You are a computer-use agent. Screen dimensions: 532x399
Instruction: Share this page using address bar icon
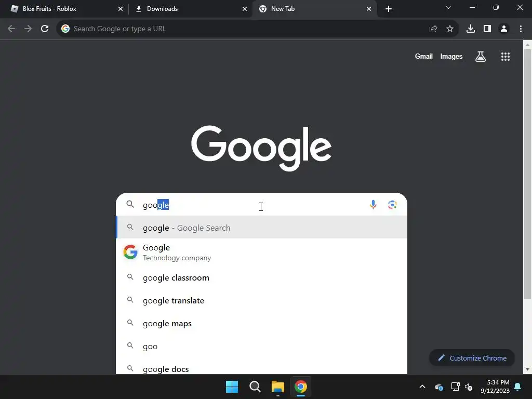click(433, 29)
